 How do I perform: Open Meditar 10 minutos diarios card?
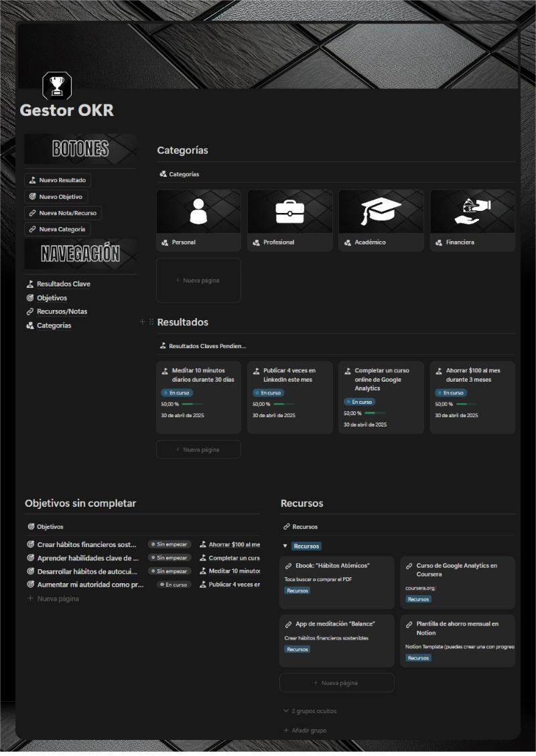pos(198,397)
